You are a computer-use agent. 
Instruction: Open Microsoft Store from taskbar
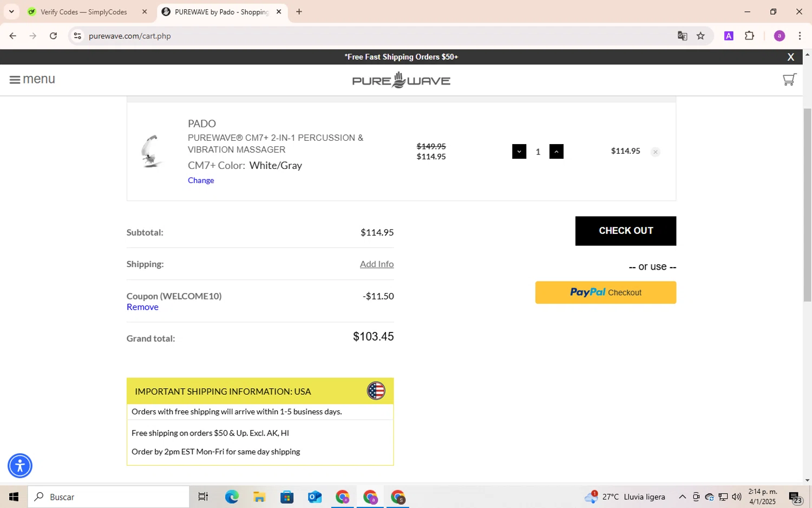(287, 497)
